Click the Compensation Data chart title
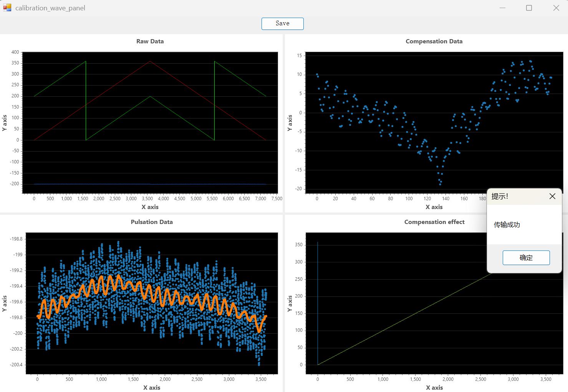The height and width of the screenshot is (392, 568). pyautogui.click(x=434, y=41)
